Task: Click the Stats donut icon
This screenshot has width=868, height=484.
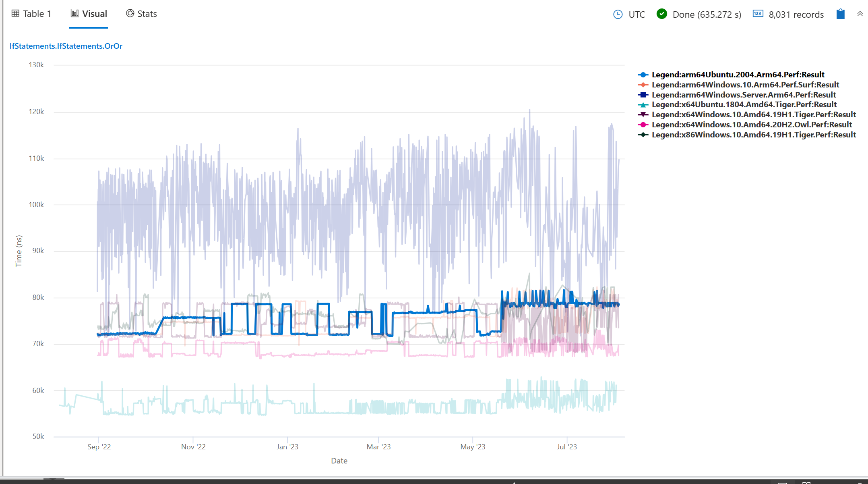Action: pos(129,13)
